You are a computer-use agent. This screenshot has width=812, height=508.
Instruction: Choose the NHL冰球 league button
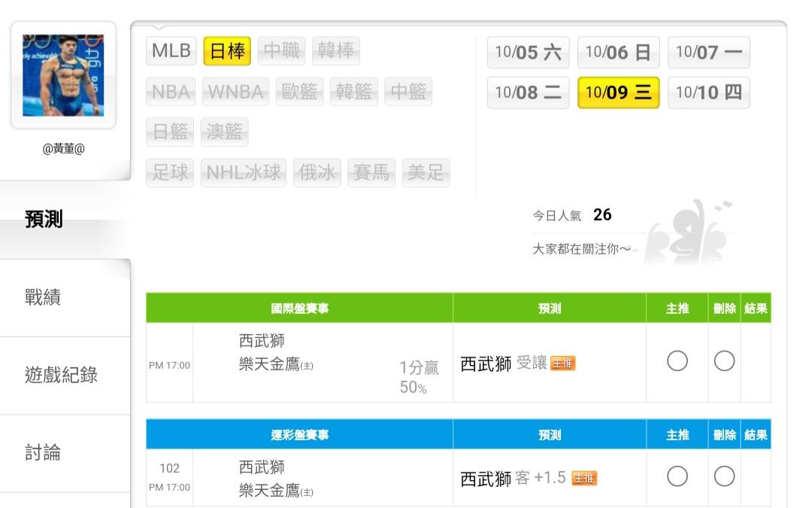click(244, 172)
